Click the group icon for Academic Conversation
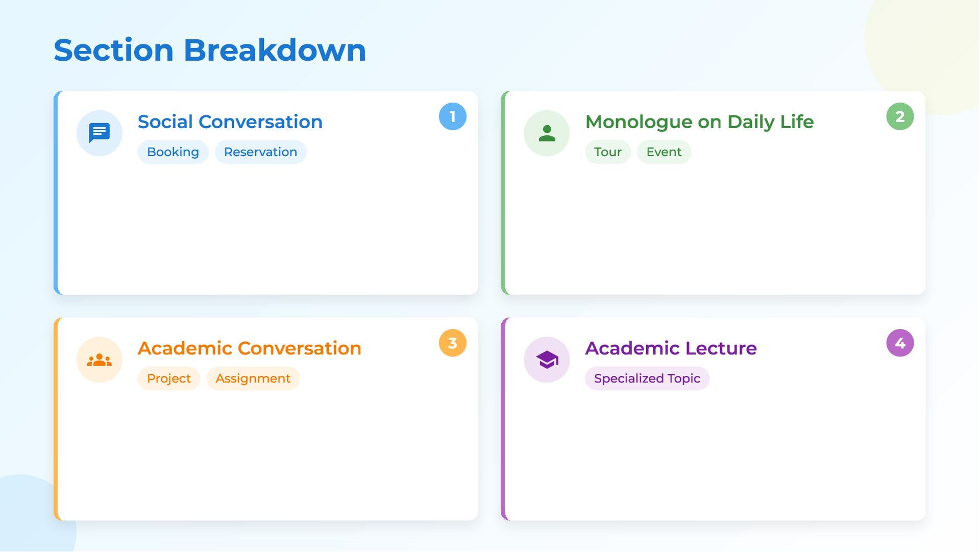The width and height of the screenshot is (980, 552). click(x=99, y=360)
